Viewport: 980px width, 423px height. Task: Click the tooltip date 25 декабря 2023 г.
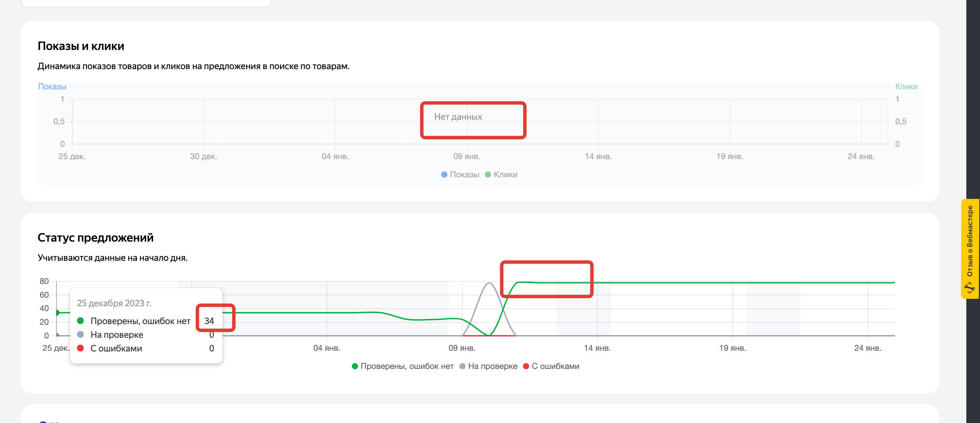[114, 303]
